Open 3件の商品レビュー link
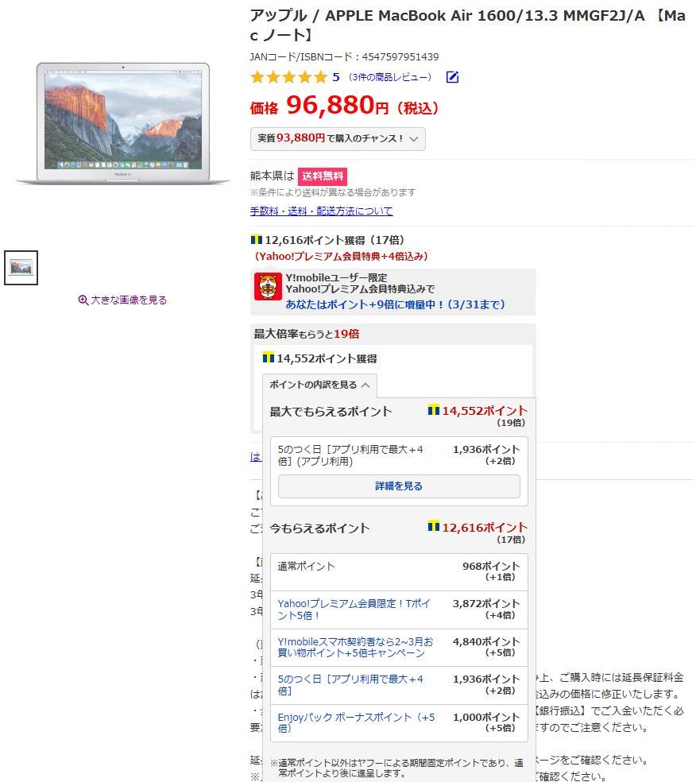This screenshot has width=700, height=782. pos(389,77)
